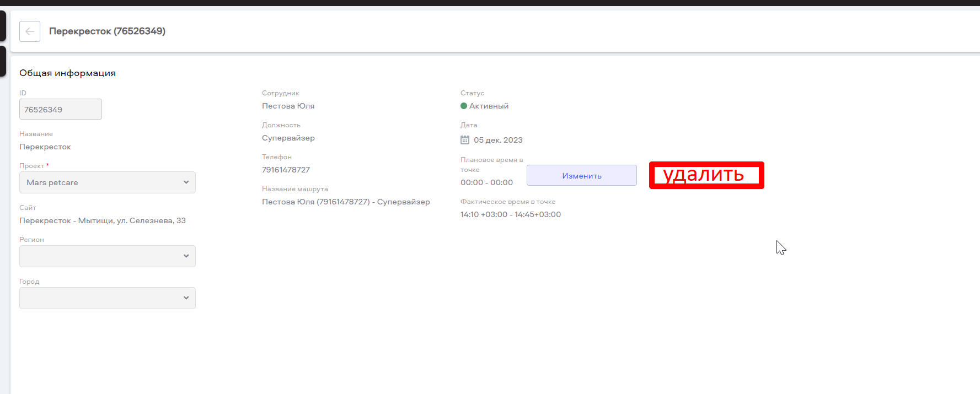Click the route name Пестова Юля (79161478727) - Супервайзер
This screenshot has height=394, width=980.
346,202
